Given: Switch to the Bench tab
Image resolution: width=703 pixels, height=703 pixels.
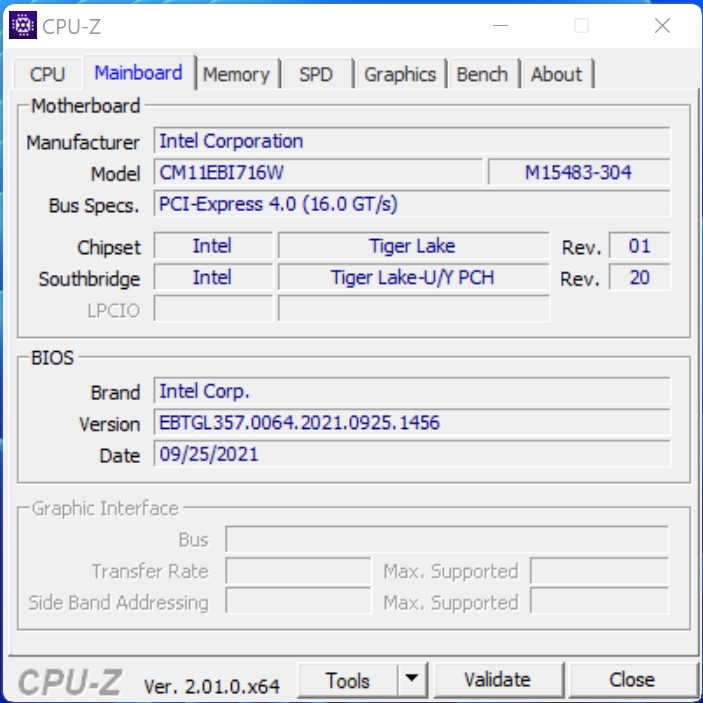Looking at the screenshot, I should [x=482, y=74].
